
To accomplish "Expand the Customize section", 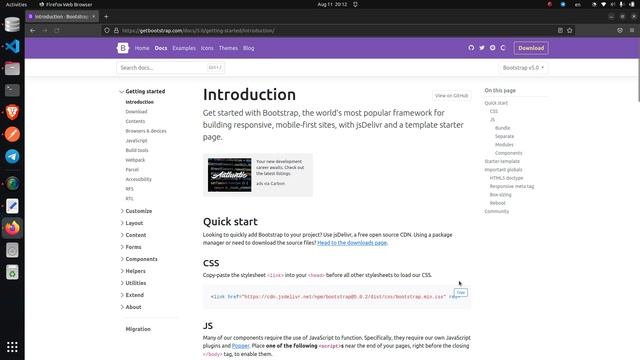I will coord(136,211).
